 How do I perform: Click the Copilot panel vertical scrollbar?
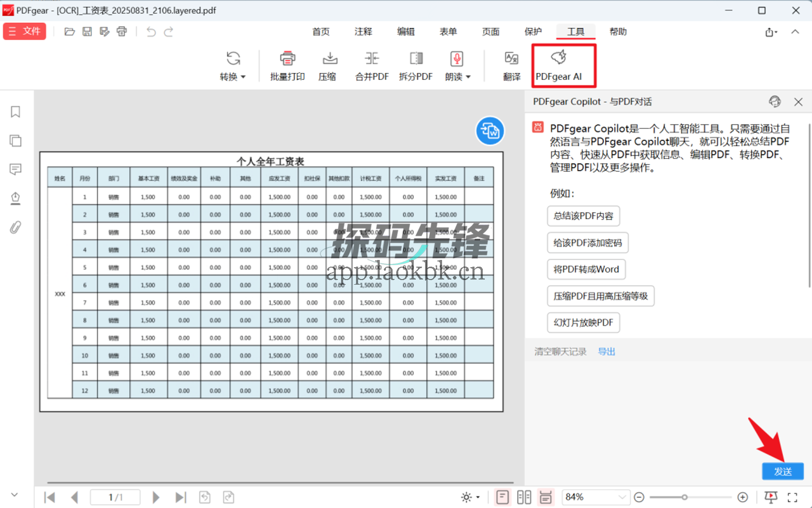tap(809, 205)
